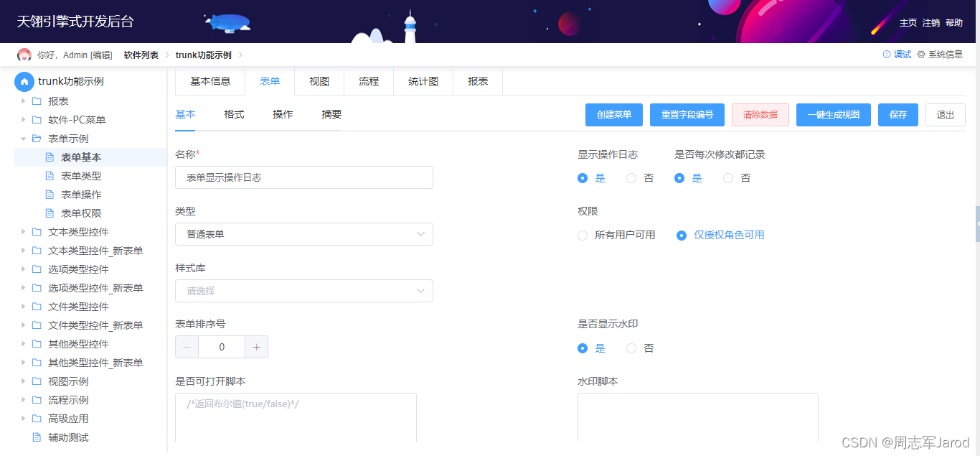Click the folder icon next to 视图示例
This screenshot has height=456, width=980.
click(37, 381)
